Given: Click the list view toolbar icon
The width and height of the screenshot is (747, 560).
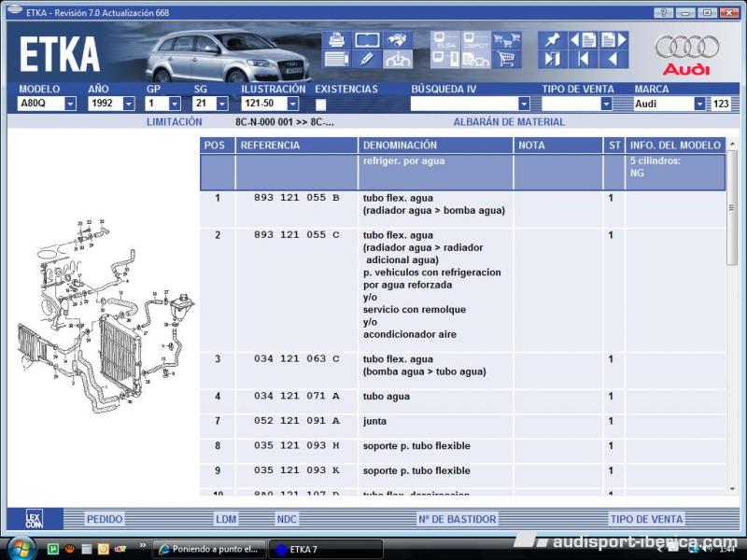Looking at the screenshot, I should pos(337,59).
